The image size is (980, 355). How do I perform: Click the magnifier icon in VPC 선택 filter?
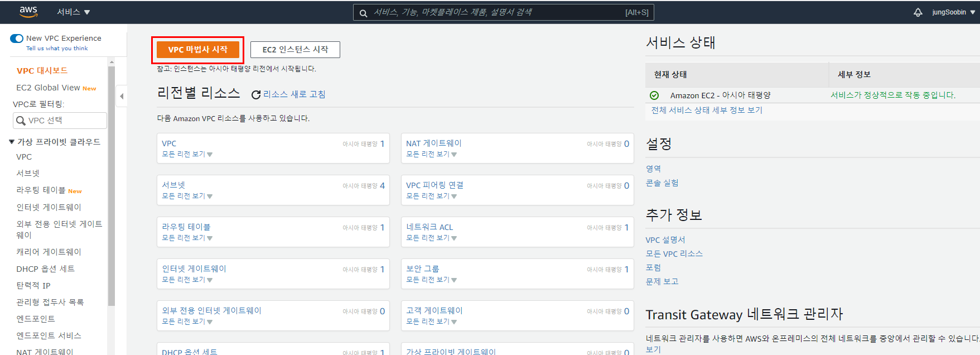(21, 121)
